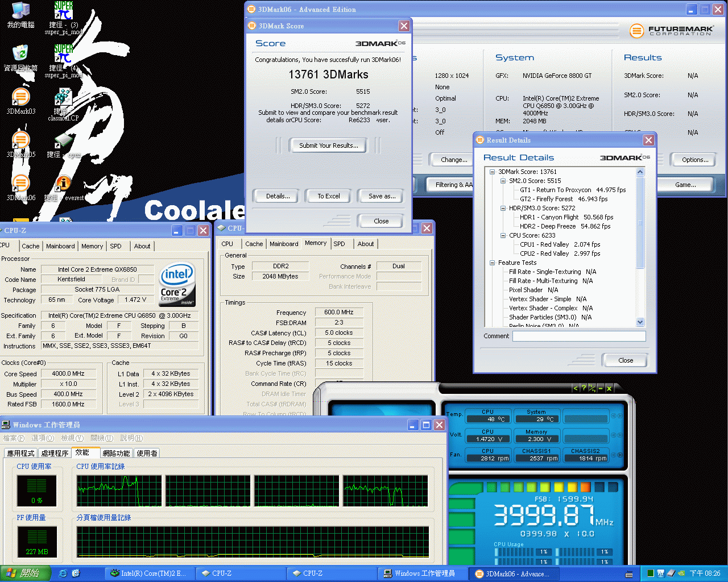The image size is (728, 582).
Task: Click next arrow on the Temp row
Action: coord(620,416)
